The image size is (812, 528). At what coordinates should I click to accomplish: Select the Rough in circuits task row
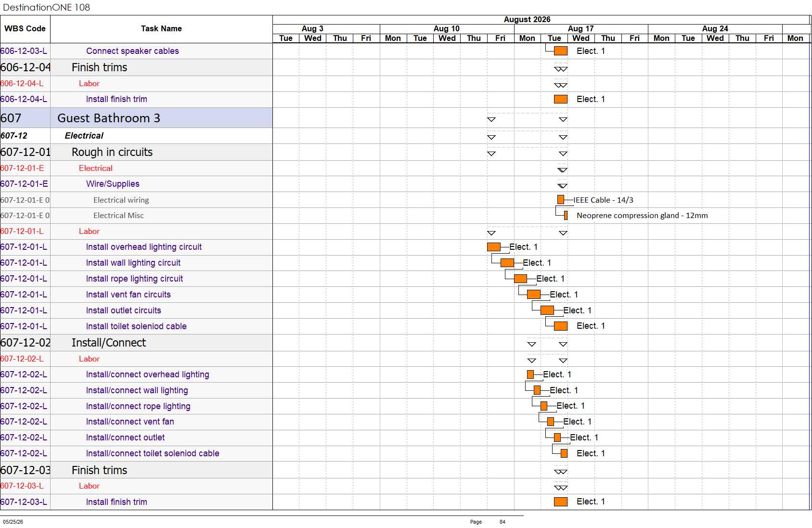point(136,152)
